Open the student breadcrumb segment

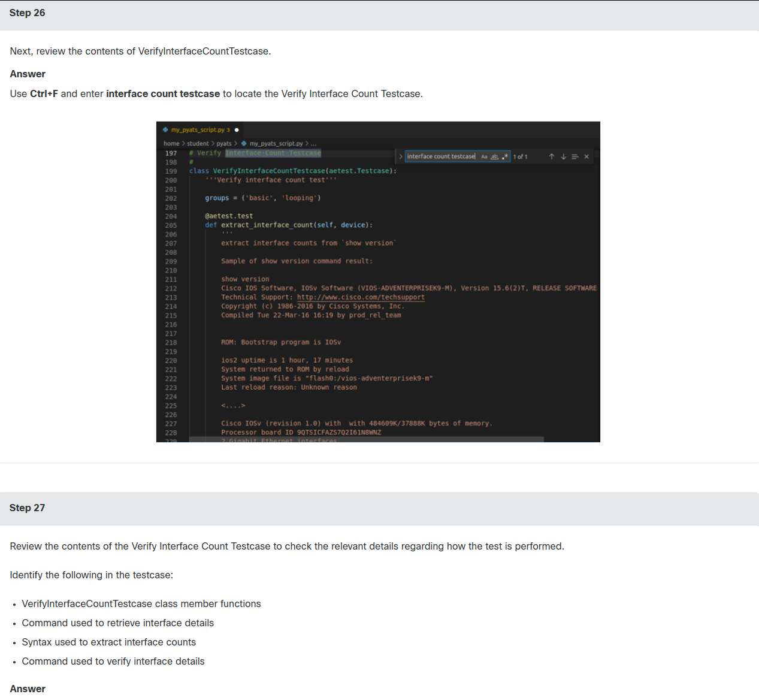pyautogui.click(x=198, y=143)
